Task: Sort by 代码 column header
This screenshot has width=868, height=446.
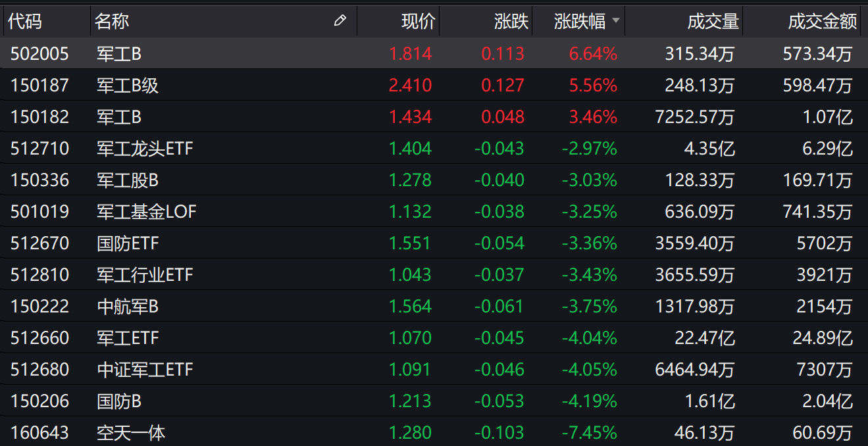Action: click(x=25, y=21)
